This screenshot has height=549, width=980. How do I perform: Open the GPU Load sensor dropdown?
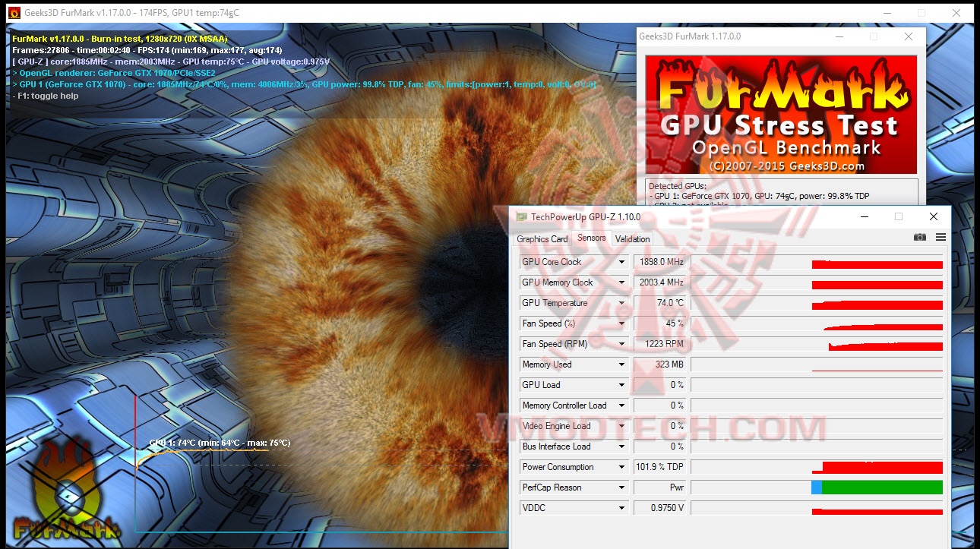point(621,385)
